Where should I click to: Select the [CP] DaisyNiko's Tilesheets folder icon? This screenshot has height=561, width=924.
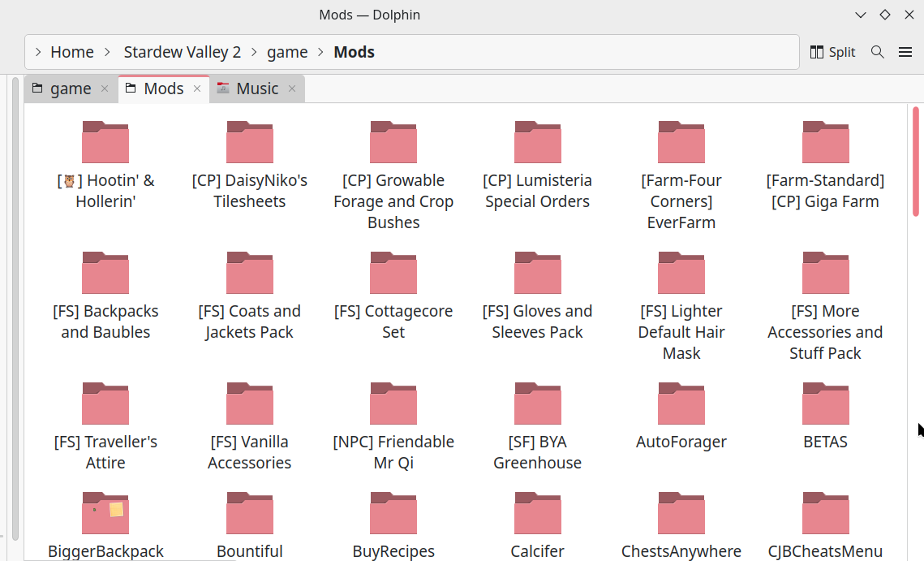point(250,142)
